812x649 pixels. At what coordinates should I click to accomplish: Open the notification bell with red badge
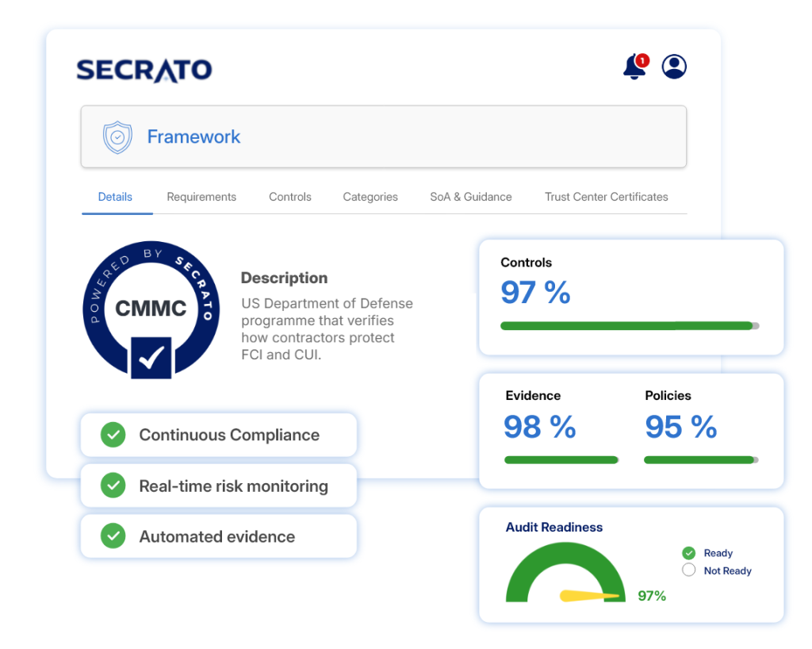634,67
